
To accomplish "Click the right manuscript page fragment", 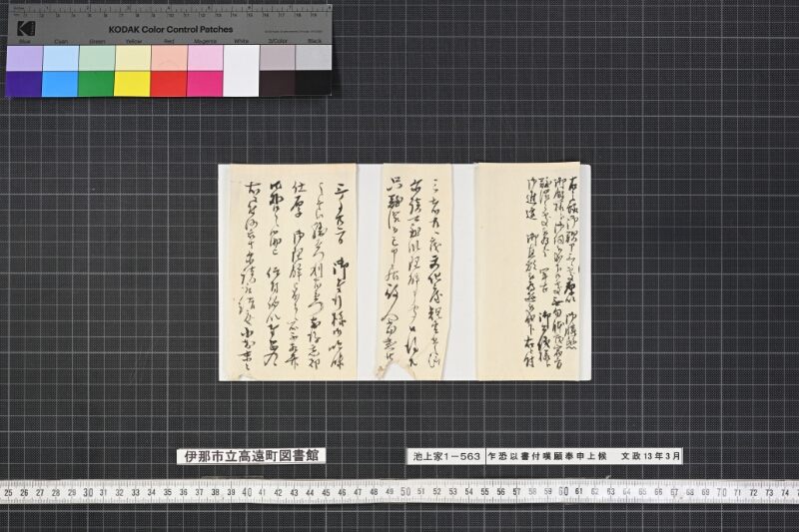I will pyautogui.click(x=528, y=271).
